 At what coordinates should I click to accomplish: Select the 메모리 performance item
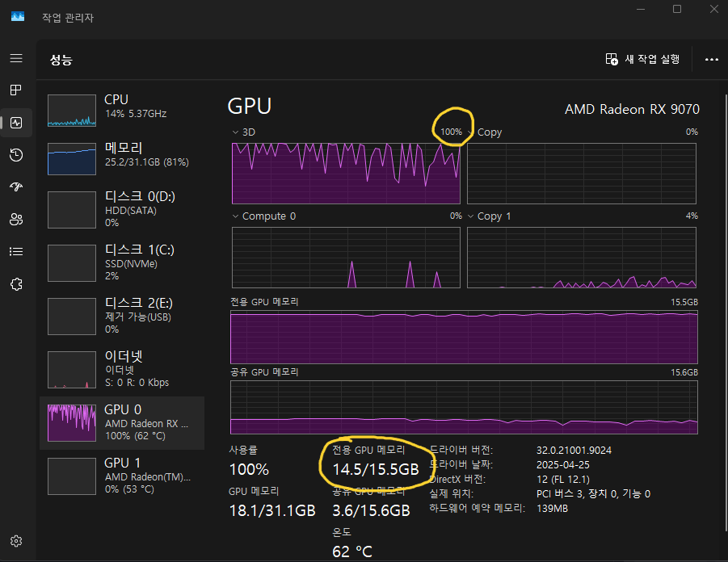[122, 159]
